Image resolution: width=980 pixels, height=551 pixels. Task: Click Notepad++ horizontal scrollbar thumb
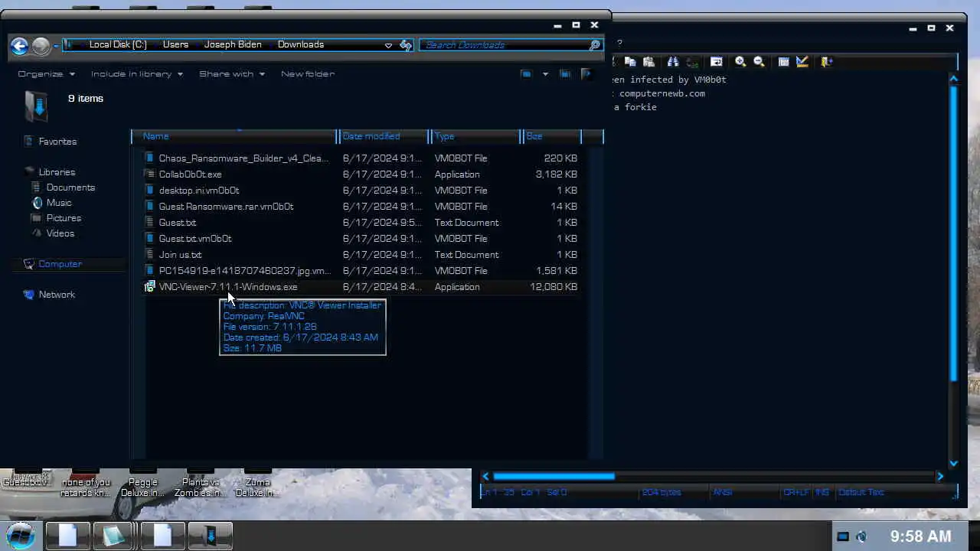(554, 476)
